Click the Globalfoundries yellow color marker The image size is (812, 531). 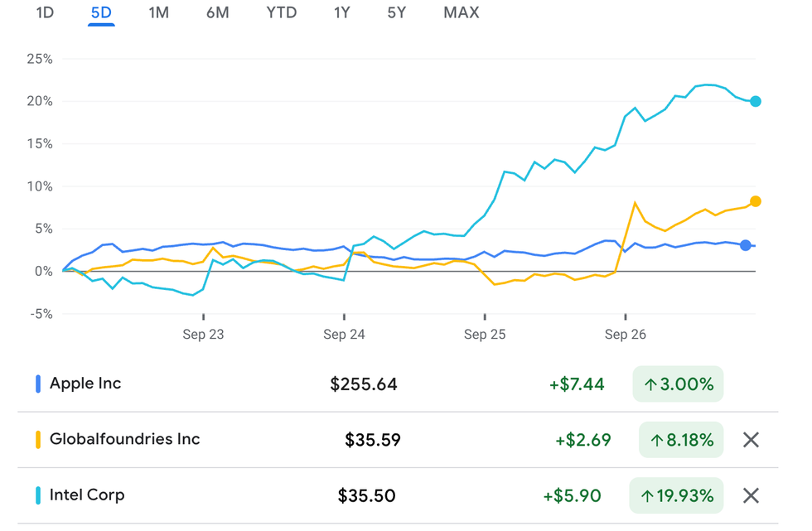(38, 440)
